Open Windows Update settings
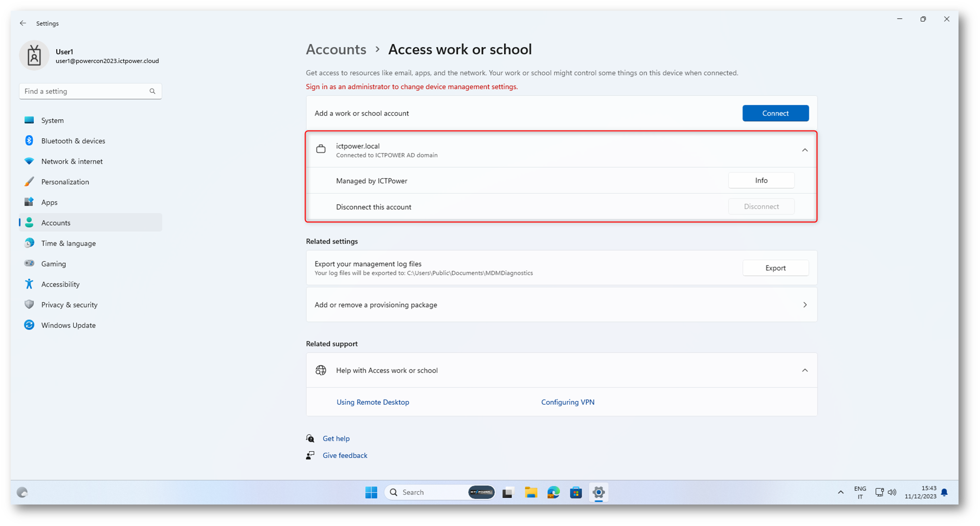This screenshot has height=526, width=980. (91, 325)
